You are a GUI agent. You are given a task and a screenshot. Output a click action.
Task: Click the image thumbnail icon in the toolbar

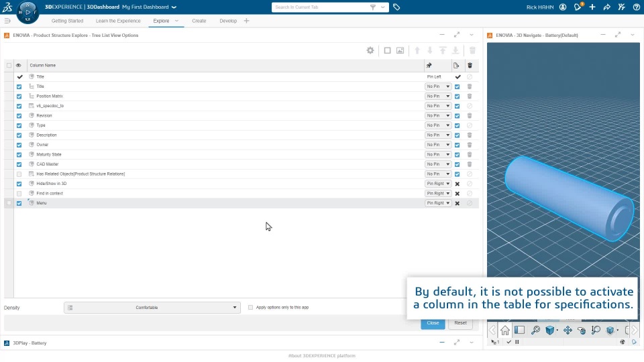(400, 50)
